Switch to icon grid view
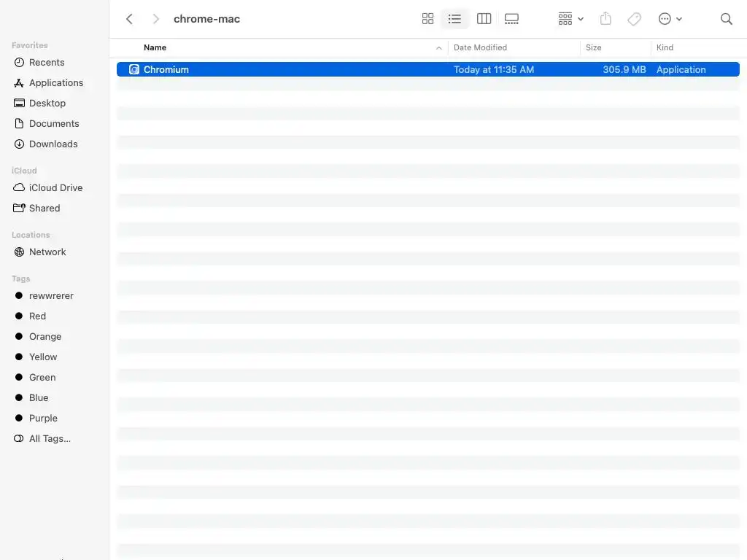Screen dimensions: 747x560 [x=427, y=19]
